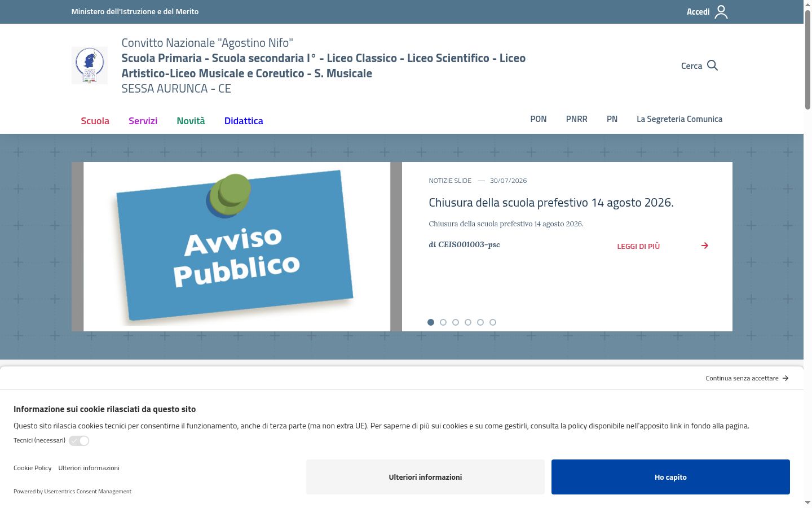This screenshot has height=508, width=812.
Task: Click arrow beside Continua senza accettare
Action: 785,378
